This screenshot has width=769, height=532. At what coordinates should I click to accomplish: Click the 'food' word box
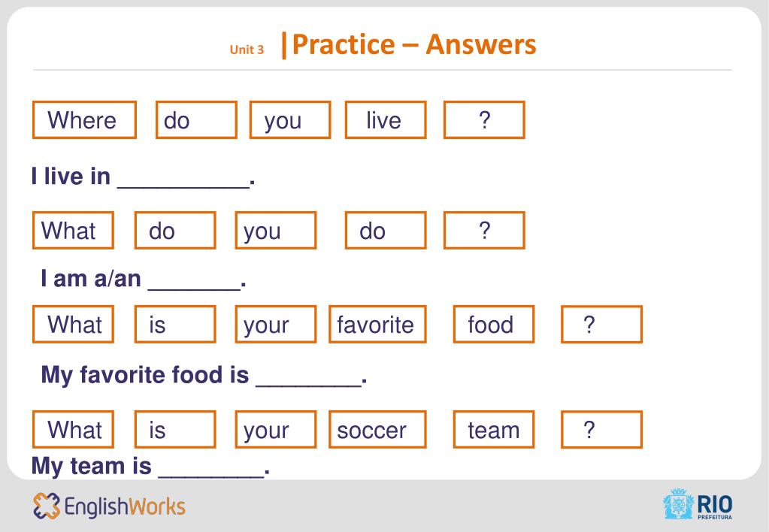tap(493, 324)
